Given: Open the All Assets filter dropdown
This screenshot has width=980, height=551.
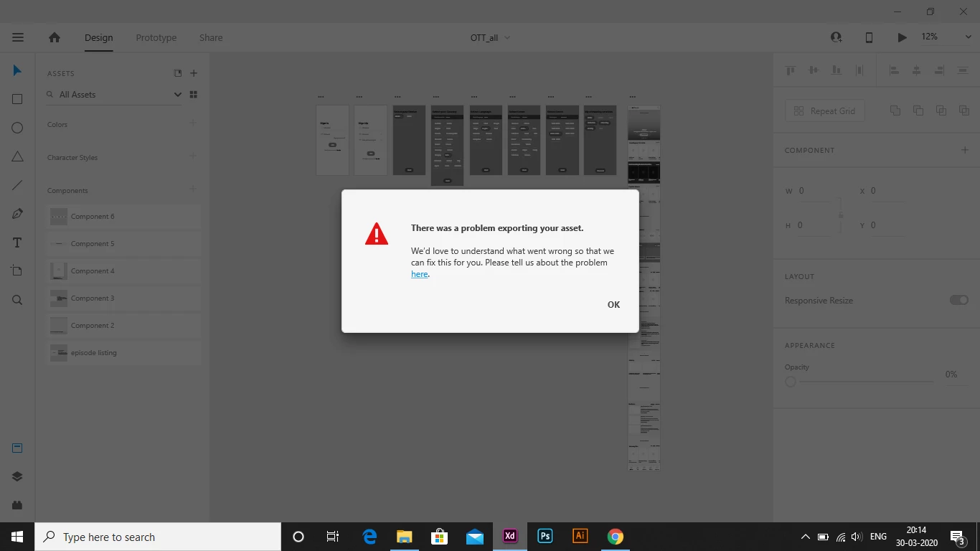Looking at the screenshot, I should [x=178, y=95].
